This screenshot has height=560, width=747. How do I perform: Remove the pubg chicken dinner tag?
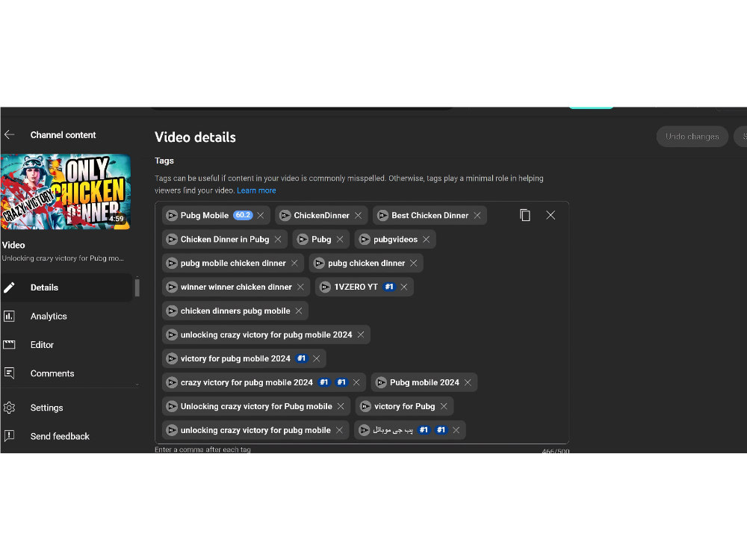point(414,264)
